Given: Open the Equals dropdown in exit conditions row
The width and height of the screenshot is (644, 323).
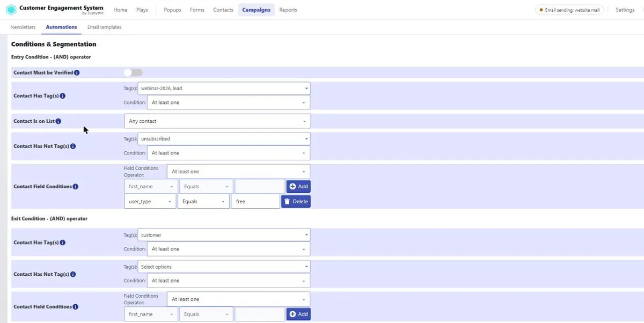Looking at the screenshot, I should pyautogui.click(x=206, y=314).
